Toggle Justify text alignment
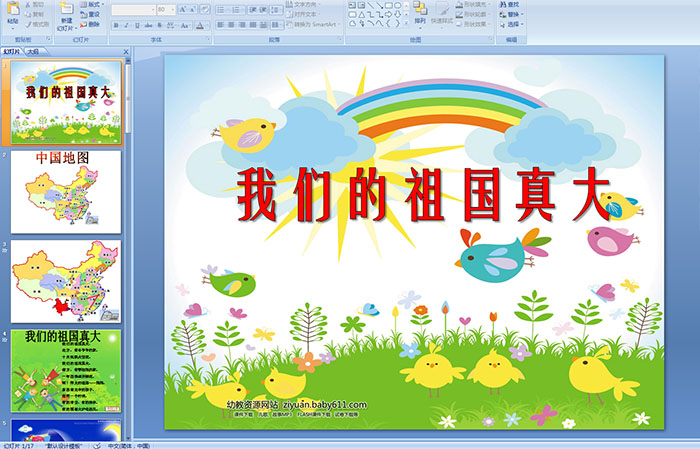Image resolution: width=700 pixels, height=449 pixels. pyautogui.click(x=253, y=25)
